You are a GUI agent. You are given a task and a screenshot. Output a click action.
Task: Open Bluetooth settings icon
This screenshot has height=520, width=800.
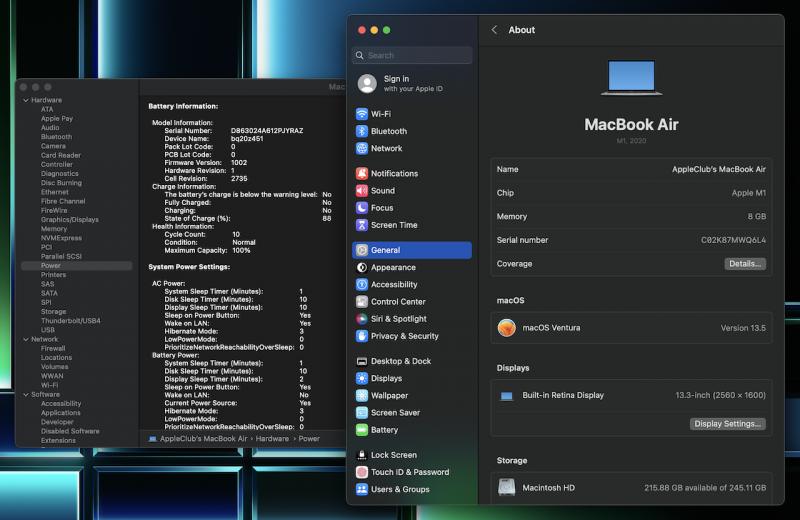(x=362, y=131)
